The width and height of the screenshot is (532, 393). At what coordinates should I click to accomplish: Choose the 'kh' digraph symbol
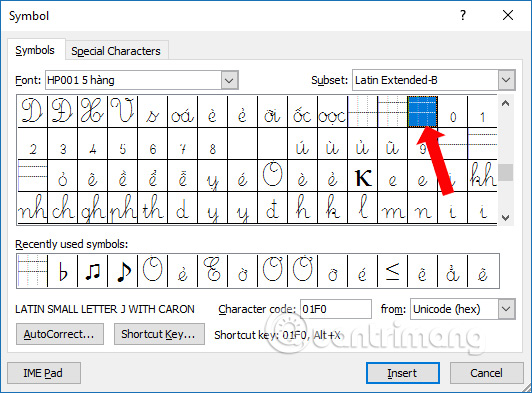click(x=482, y=175)
